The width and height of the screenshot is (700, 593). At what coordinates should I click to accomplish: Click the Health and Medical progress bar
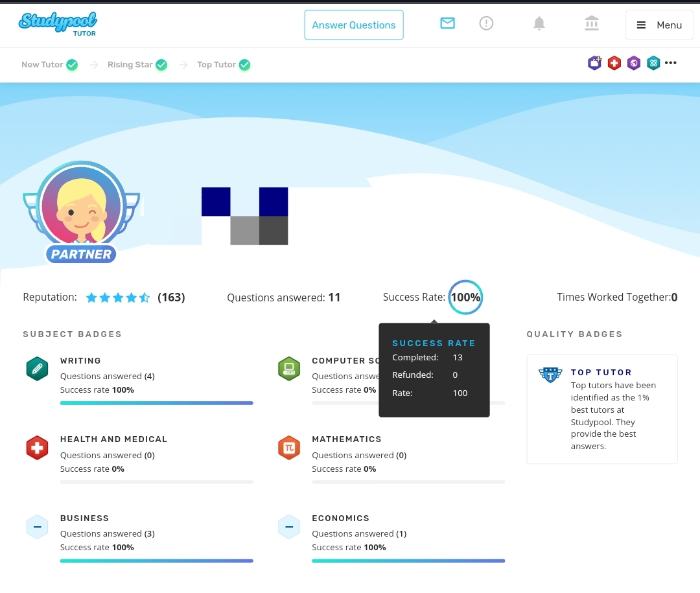157,482
